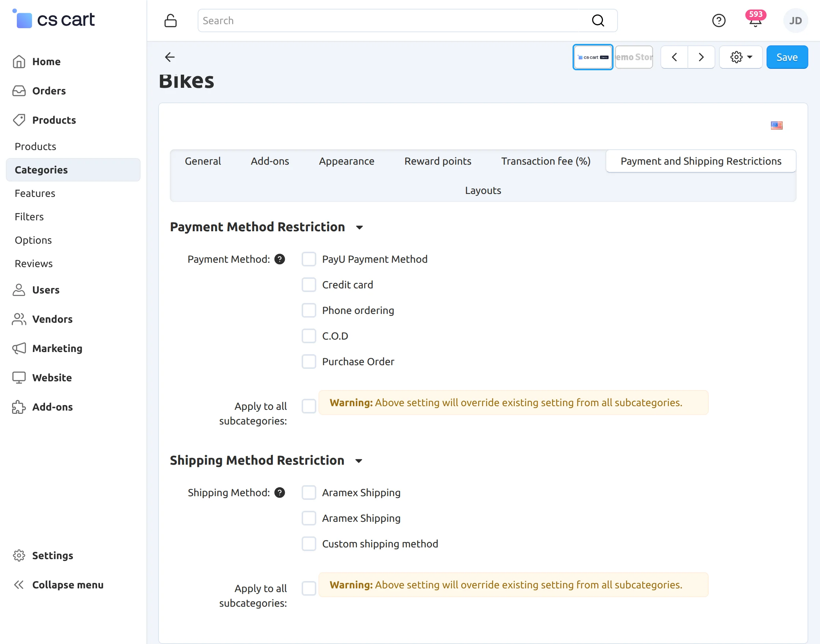Open the Marketing megaphone icon

coord(19,348)
